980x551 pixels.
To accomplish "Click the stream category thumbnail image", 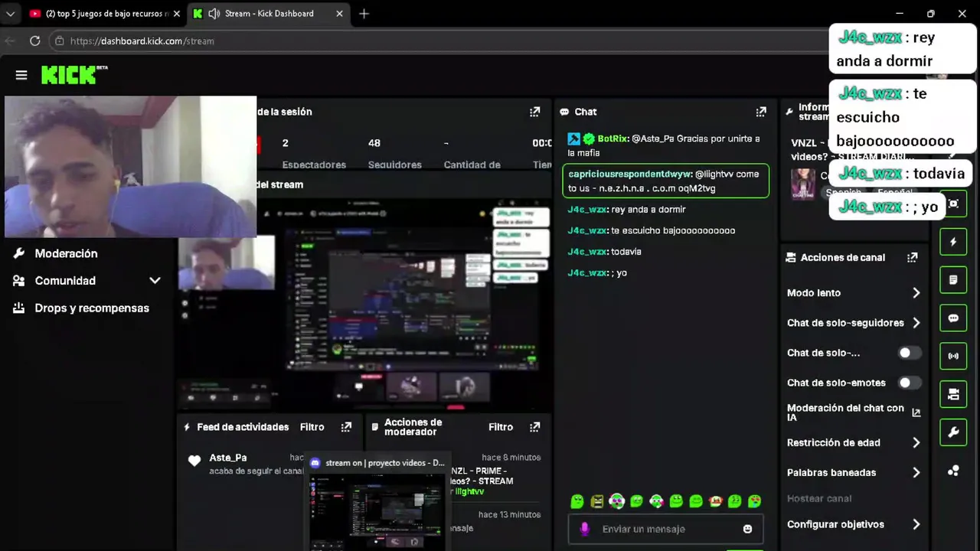I will tap(803, 184).
